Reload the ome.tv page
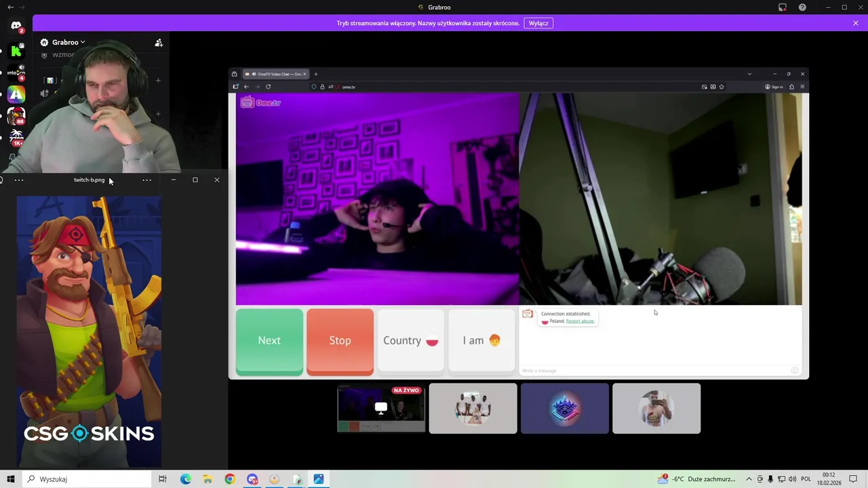This screenshot has height=488, width=868. (x=268, y=87)
